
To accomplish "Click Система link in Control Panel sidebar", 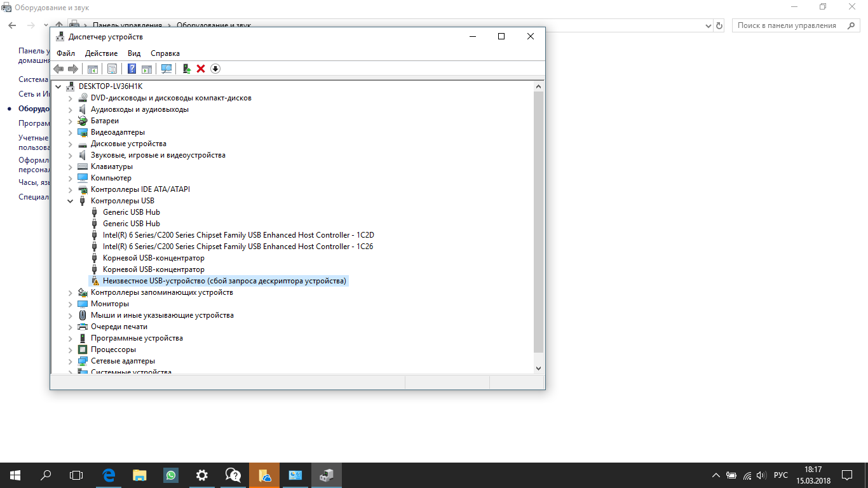I will click(x=33, y=79).
